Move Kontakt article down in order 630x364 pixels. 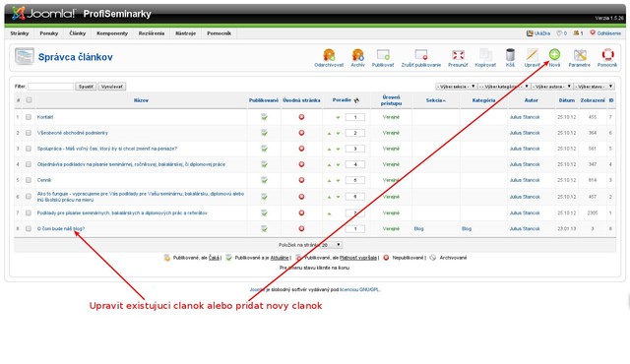coord(338,118)
